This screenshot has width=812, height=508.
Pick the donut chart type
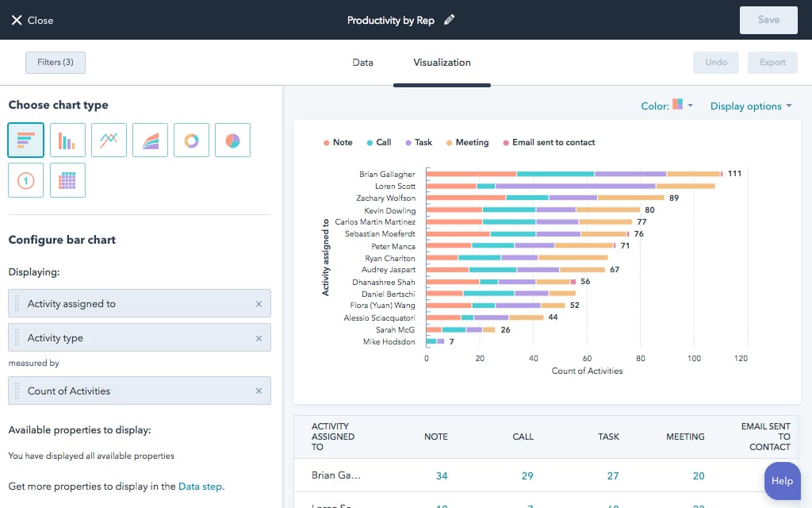click(x=191, y=140)
